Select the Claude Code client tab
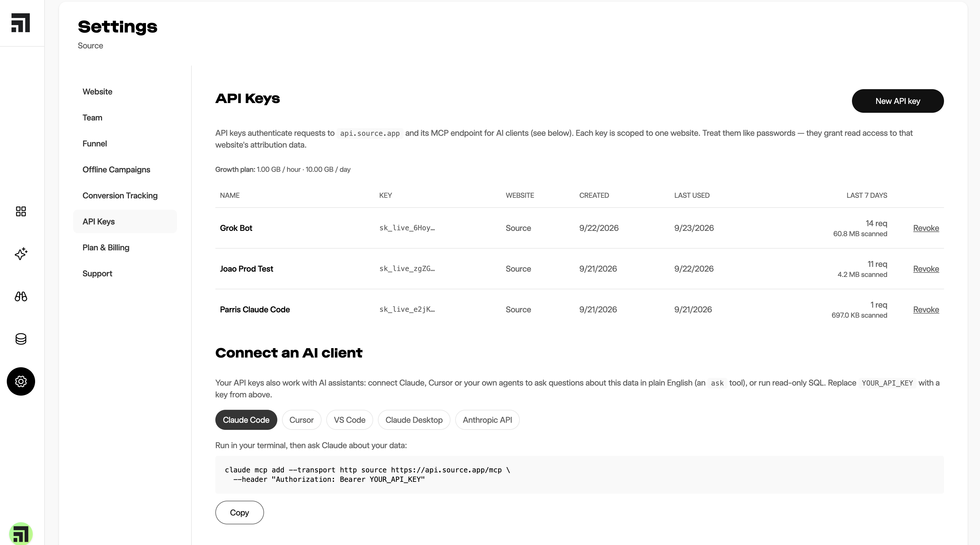 pos(246,420)
